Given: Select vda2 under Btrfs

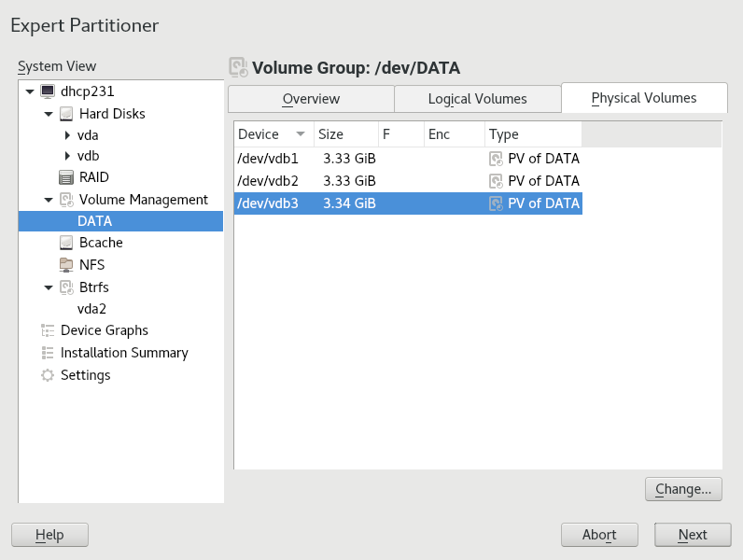Looking at the screenshot, I should coord(91,309).
